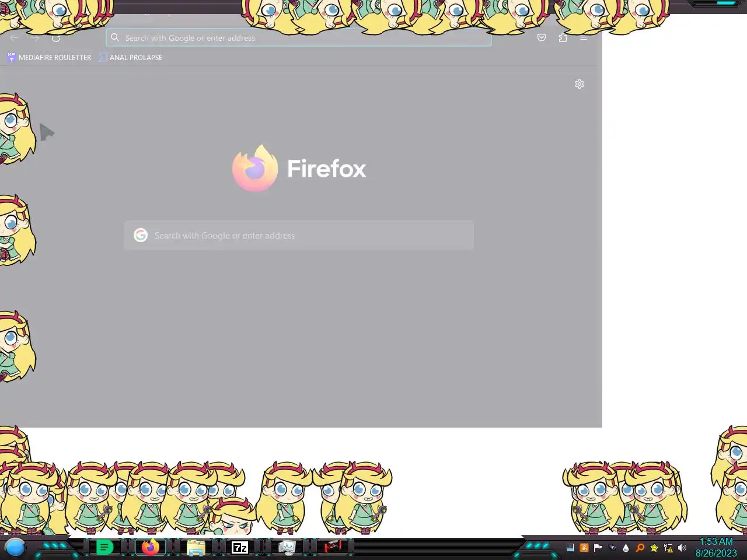Open the red and black taskbar icon
The height and width of the screenshot is (560, 747).
click(x=333, y=547)
